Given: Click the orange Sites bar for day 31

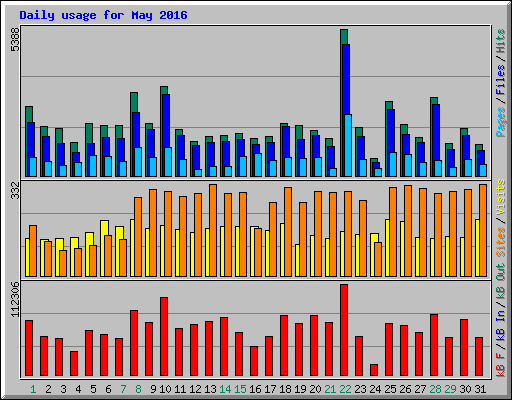Looking at the screenshot, I should [483, 230].
